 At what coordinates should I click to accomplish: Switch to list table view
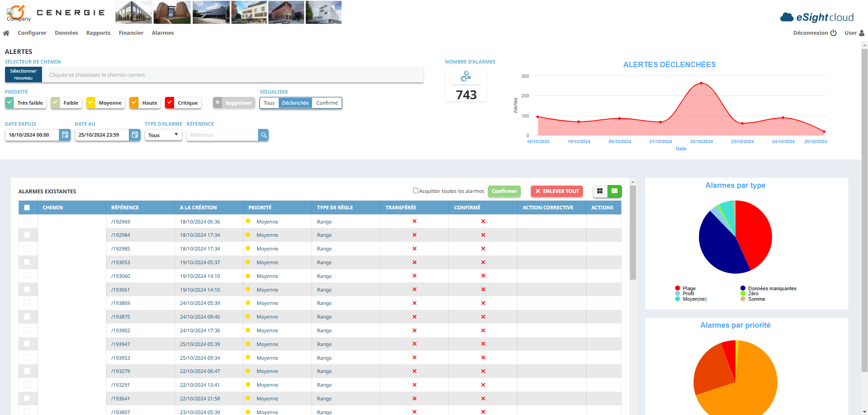(614, 191)
